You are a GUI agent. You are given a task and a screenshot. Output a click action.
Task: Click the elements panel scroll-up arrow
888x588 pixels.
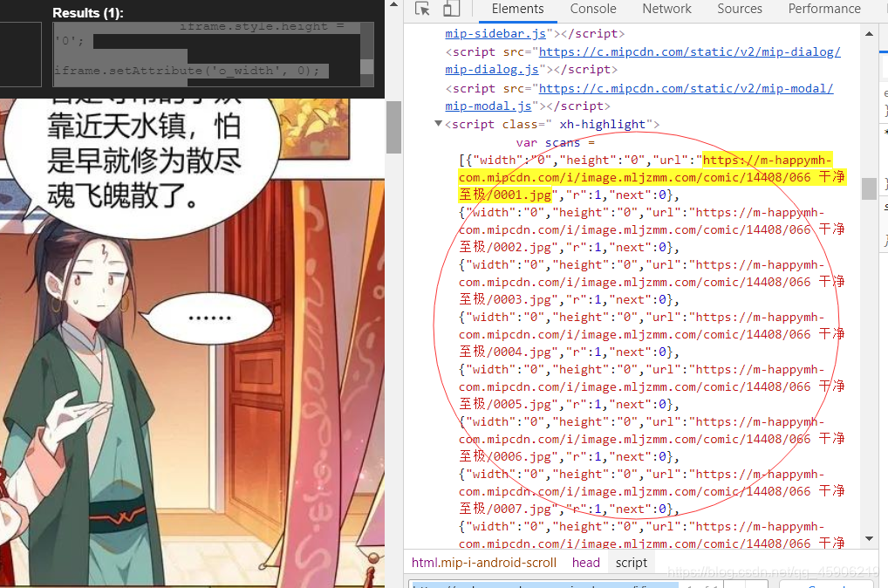[869, 34]
